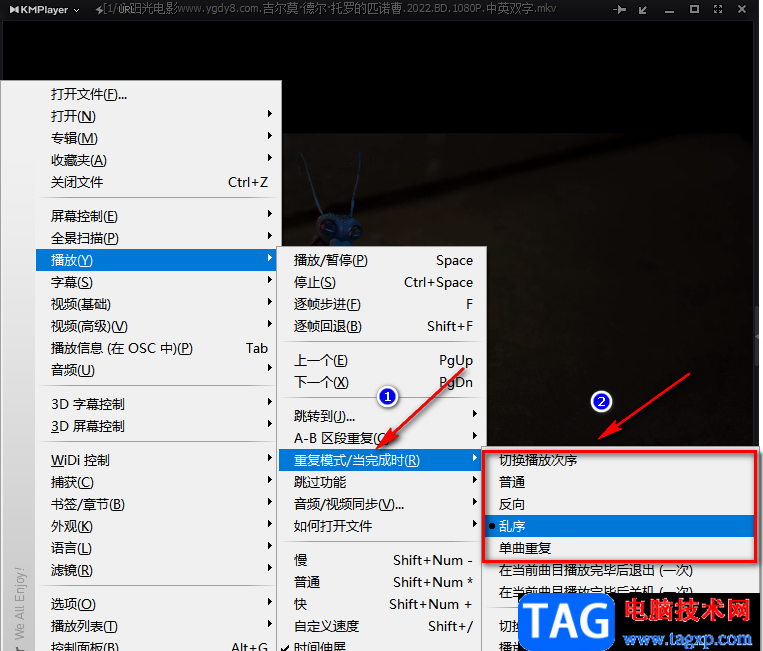The image size is (763, 651).
Task: Expand the 打开(N) submenu arrow
Action: click(x=270, y=113)
